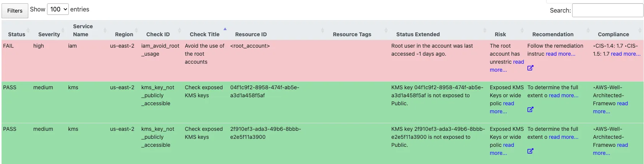Open external link icon in FAIL row
The width and height of the screenshot is (644, 164).
[x=530, y=68]
